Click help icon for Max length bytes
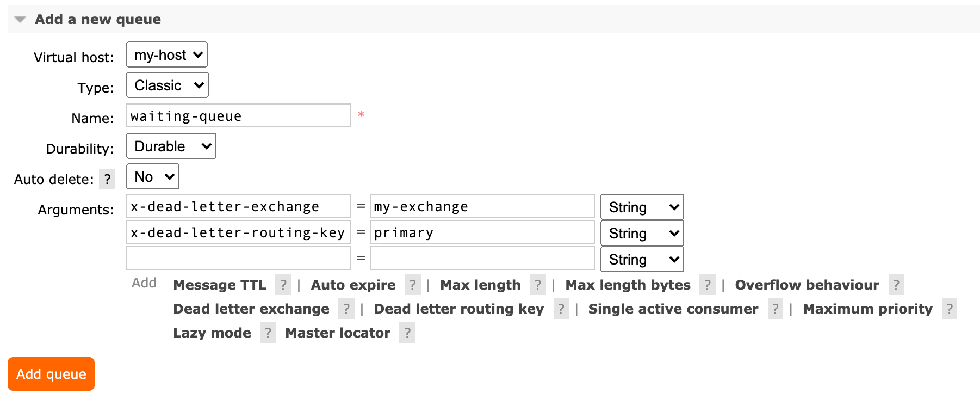 pyautogui.click(x=707, y=285)
